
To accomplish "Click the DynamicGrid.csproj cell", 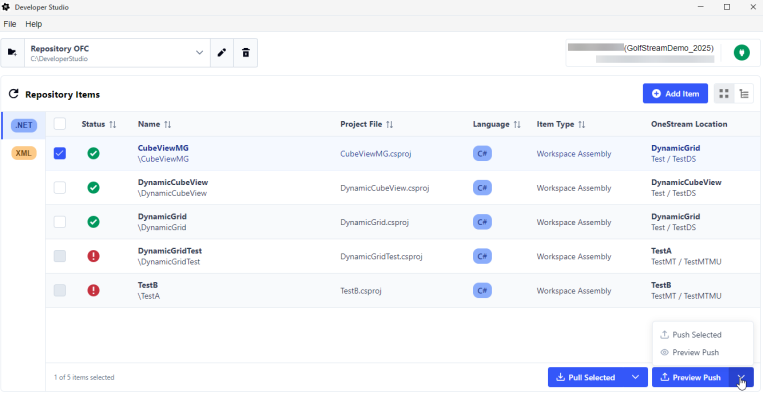I will 375,222.
